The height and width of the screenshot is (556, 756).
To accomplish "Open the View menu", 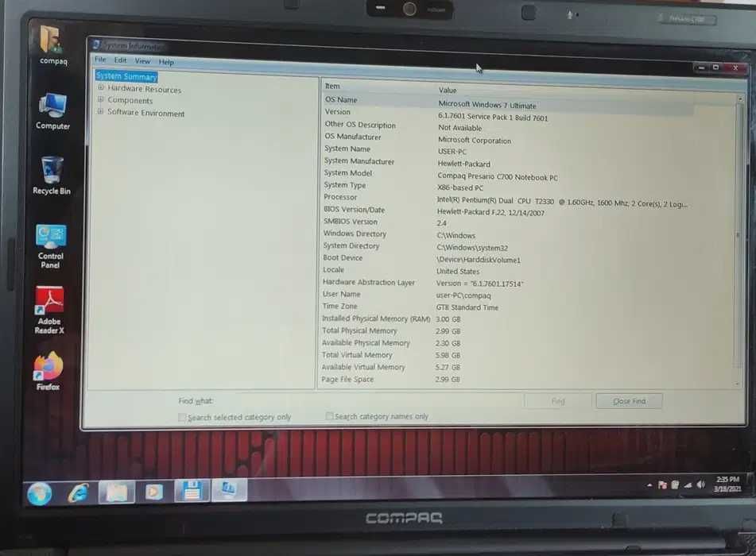I will tap(143, 61).
